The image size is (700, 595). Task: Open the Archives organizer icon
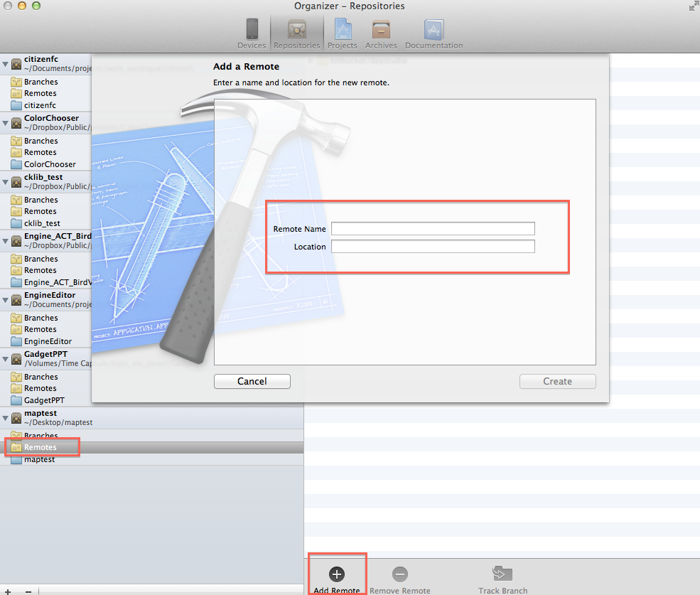pos(381,29)
